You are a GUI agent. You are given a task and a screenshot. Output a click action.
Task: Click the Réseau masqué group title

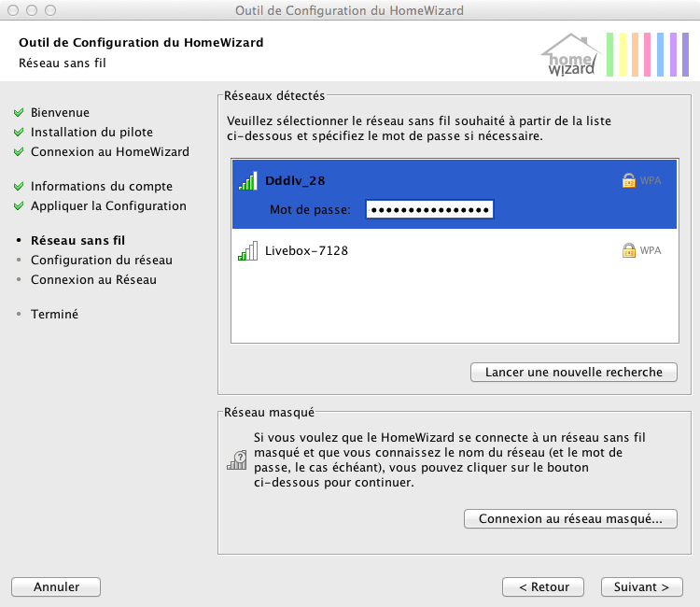(x=269, y=412)
